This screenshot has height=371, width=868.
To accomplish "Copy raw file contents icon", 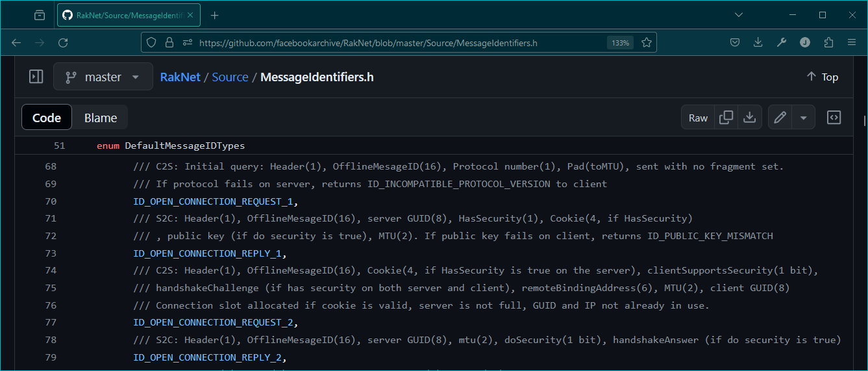I will (x=726, y=118).
